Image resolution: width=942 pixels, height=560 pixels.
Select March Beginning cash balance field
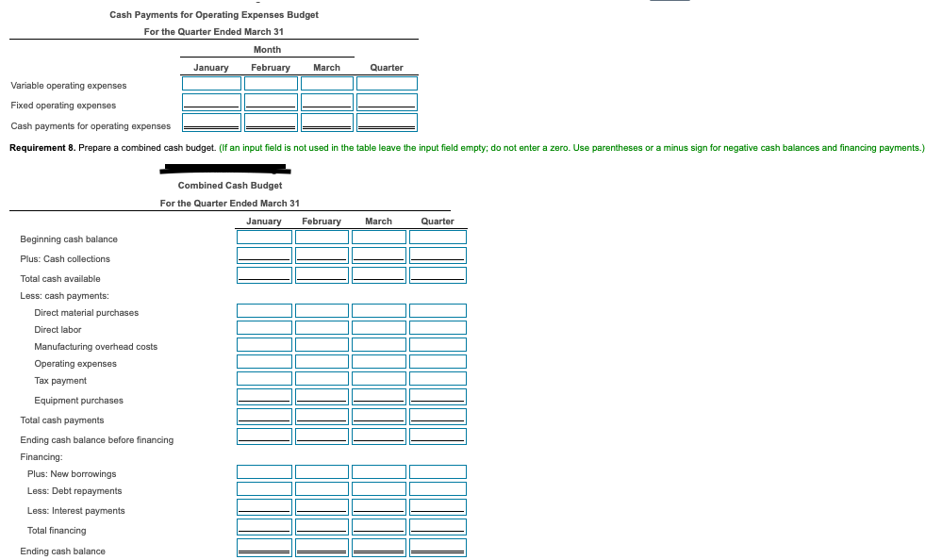(x=379, y=238)
